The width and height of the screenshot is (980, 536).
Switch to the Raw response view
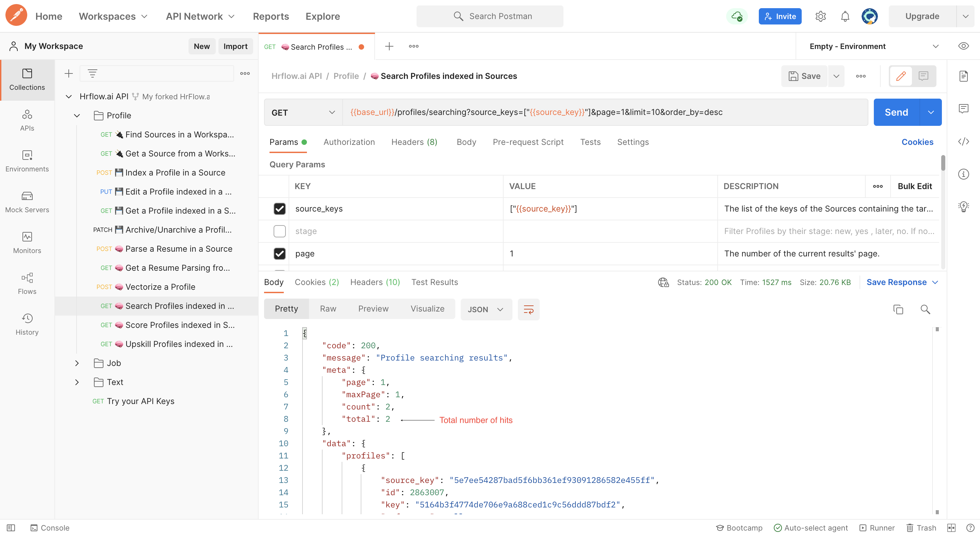(x=328, y=309)
